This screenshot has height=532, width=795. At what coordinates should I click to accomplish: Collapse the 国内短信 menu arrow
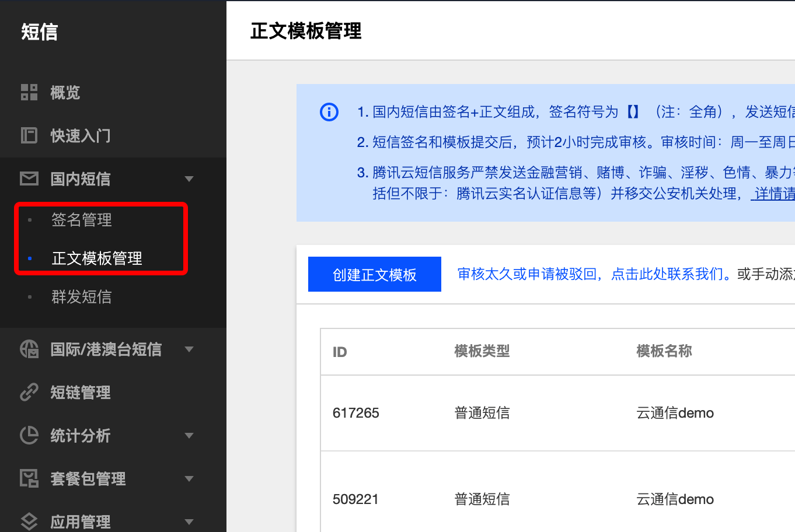coord(189,178)
